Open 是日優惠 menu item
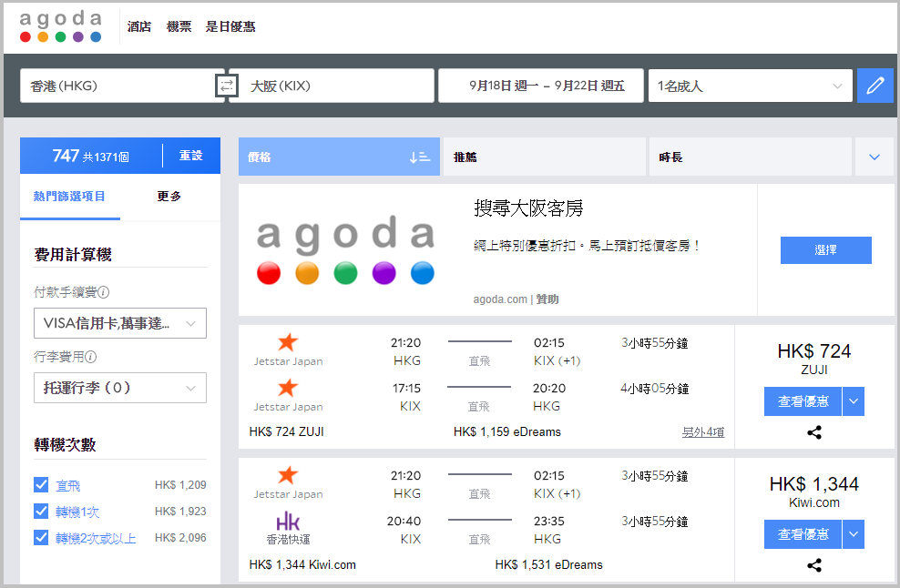The image size is (900, 588). (x=230, y=27)
